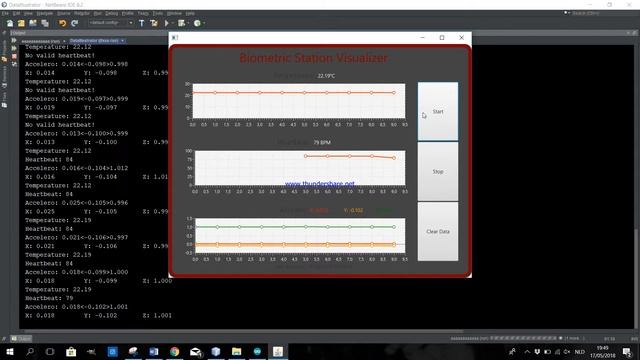Click the New File toolbar icon
Screen dimensions: 640x360
click(10, 23)
